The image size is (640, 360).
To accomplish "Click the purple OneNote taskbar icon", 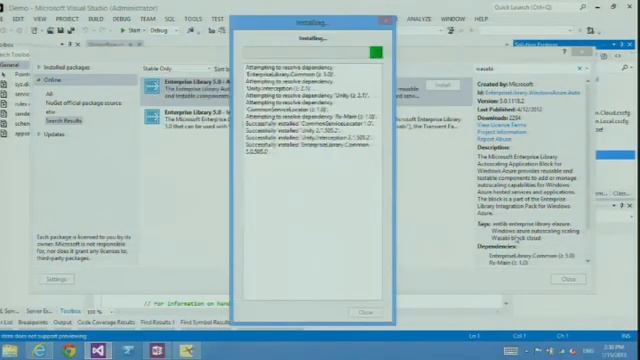I will point(157,351).
